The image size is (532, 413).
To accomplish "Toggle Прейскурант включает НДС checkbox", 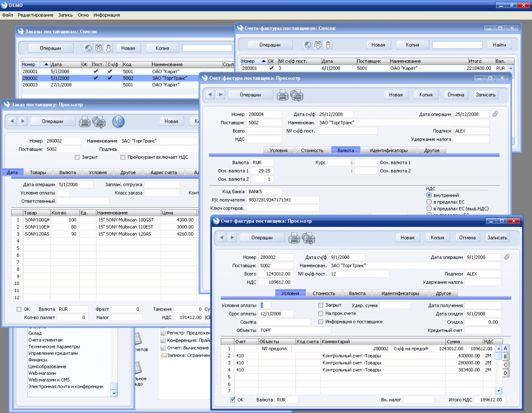I will pos(123,157).
